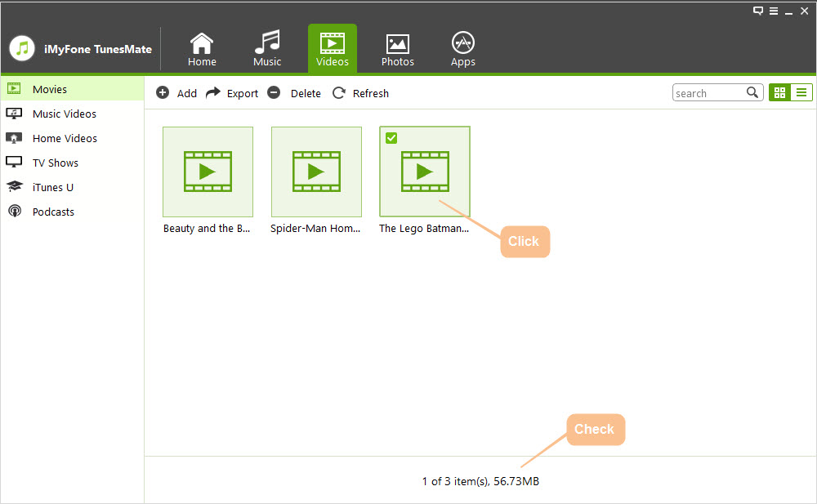
Task: Open Music Videos category
Action: [73, 114]
